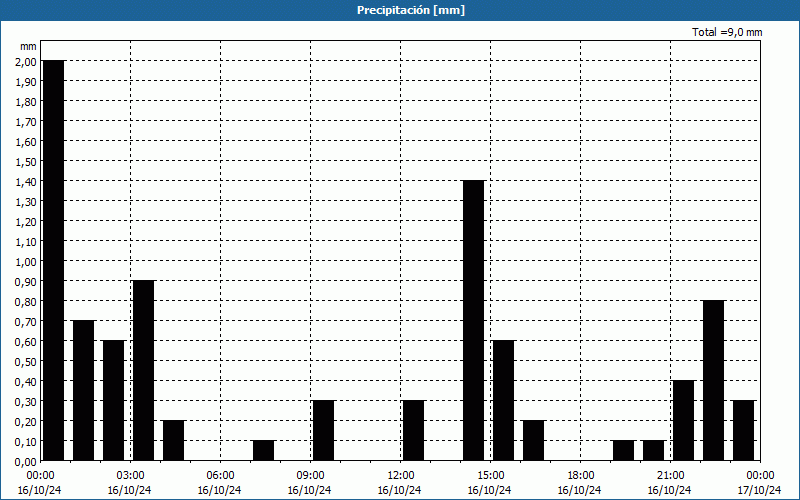The height and width of the screenshot is (500, 800).
Task: Click the 0,20 y-axis label
Action: point(27,421)
